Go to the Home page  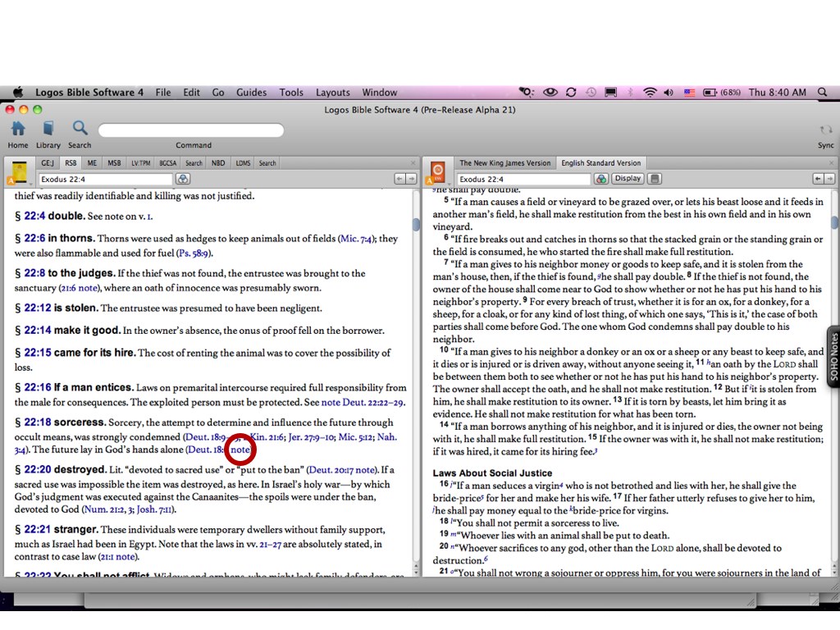tap(18, 134)
